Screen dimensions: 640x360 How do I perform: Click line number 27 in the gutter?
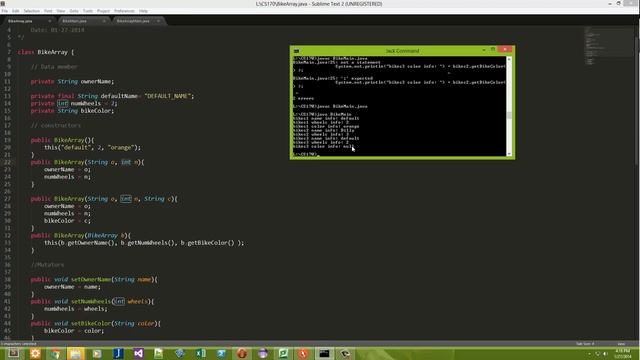click(x=8, y=199)
